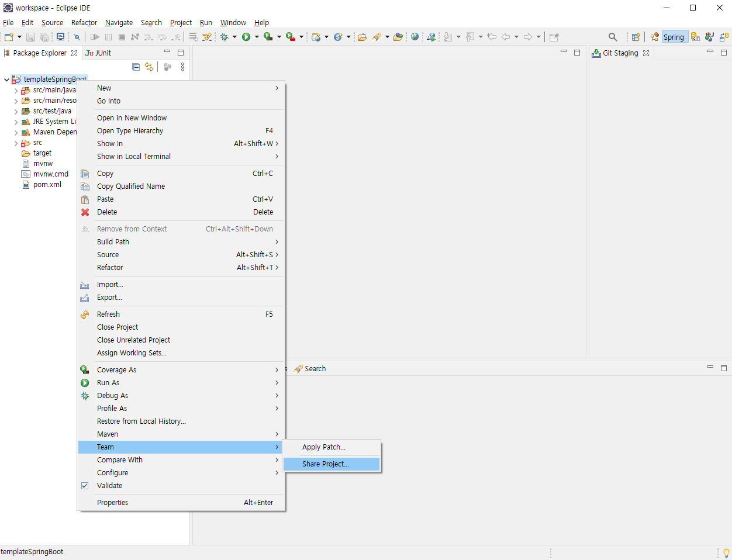Click the Open Perspective icon
Image resolution: width=732 pixels, height=560 pixels.
tap(636, 36)
